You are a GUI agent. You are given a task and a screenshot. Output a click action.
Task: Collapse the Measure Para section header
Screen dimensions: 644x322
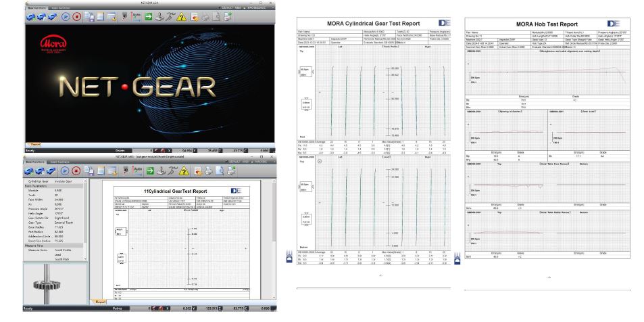click(x=53, y=246)
